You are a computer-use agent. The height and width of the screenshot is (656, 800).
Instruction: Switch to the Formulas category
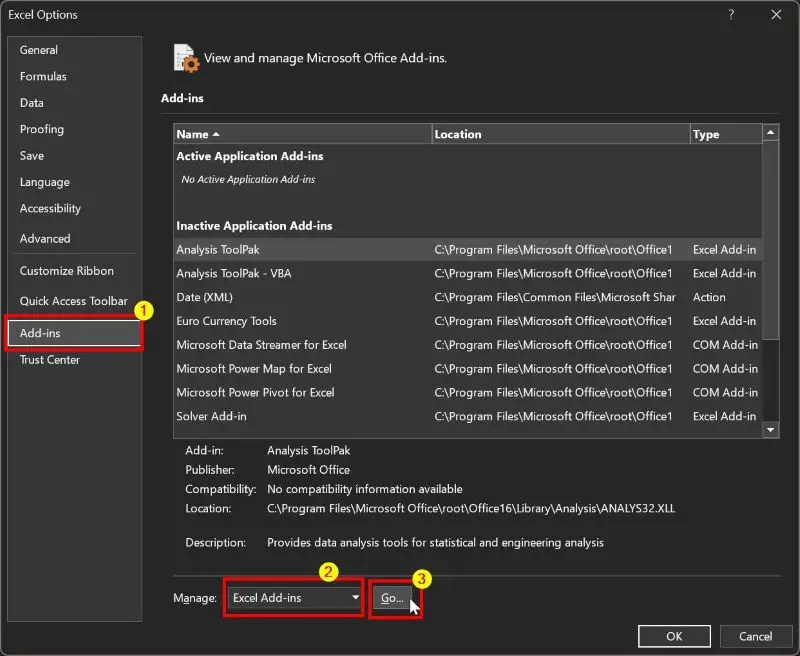click(43, 76)
